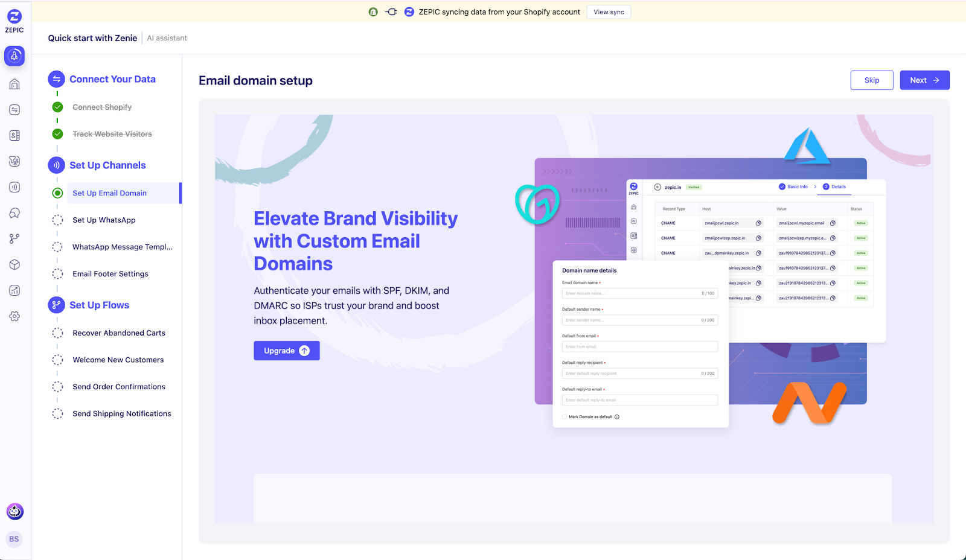Click the Send Shipping Notifications dotted circle
The height and width of the screenshot is (560, 966).
coord(57,414)
